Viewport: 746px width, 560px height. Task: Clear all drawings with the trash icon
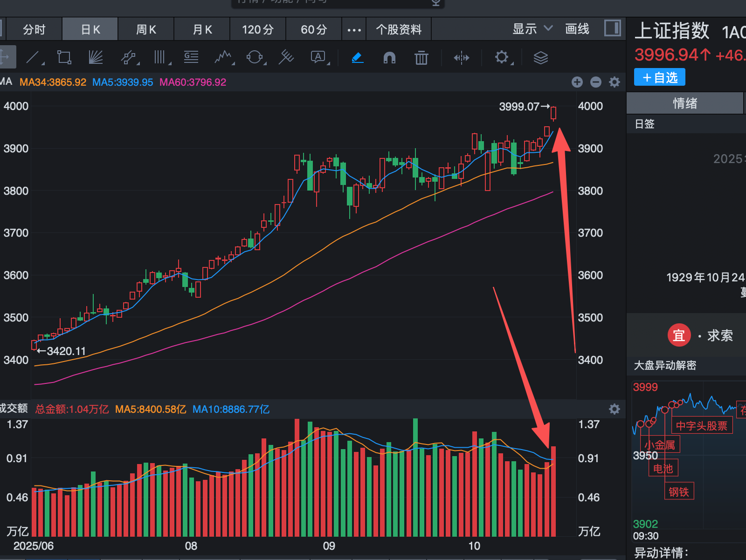[x=421, y=57]
